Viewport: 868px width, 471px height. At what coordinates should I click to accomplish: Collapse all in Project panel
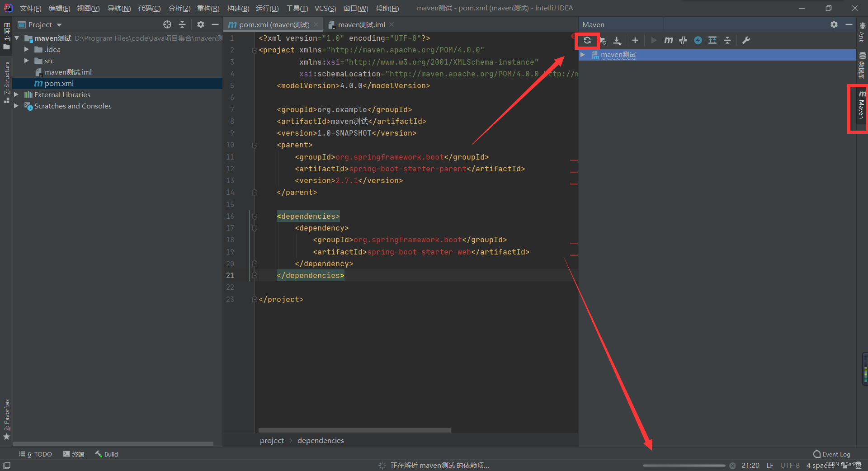point(182,24)
